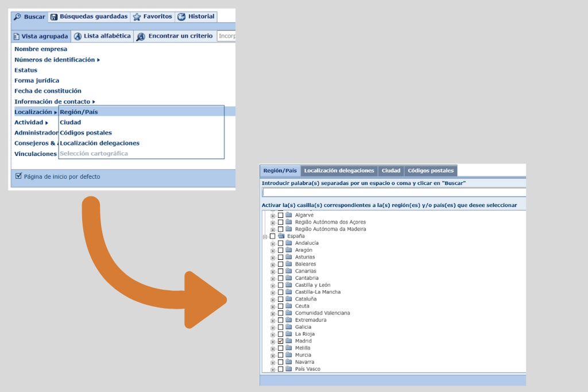588x392 pixels.
Task: Click the region search text field
Action: click(393, 193)
